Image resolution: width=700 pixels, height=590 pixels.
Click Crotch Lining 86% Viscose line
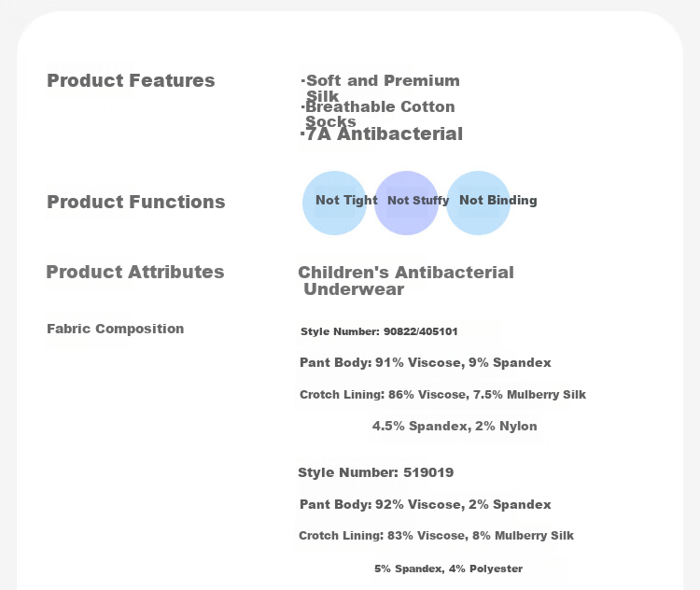(x=442, y=395)
